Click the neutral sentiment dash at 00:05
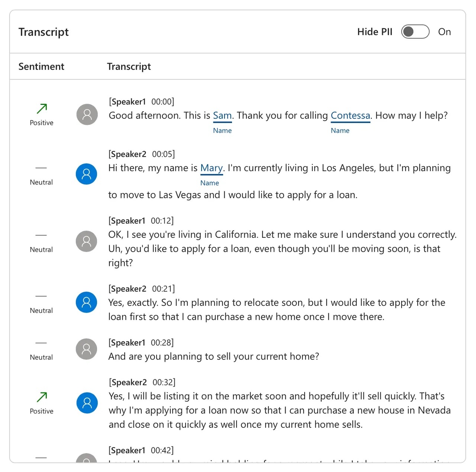476x472 pixels. click(41, 168)
